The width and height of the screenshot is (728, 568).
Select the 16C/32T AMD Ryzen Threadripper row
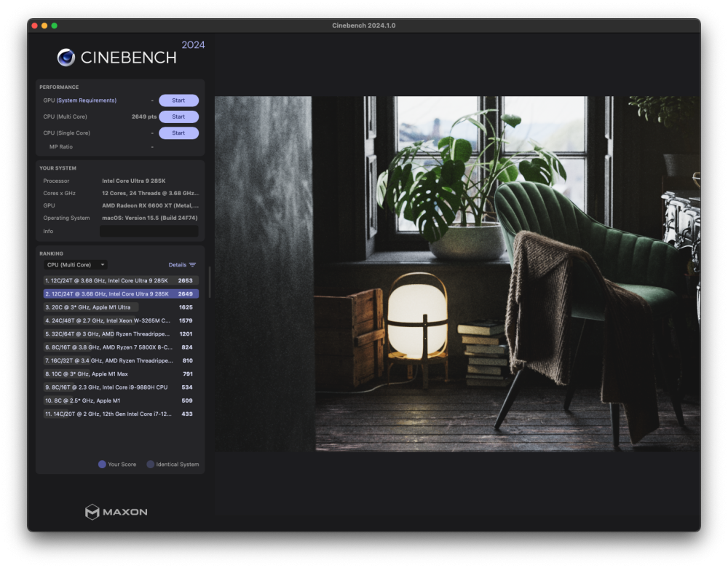[x=121, y=360]
